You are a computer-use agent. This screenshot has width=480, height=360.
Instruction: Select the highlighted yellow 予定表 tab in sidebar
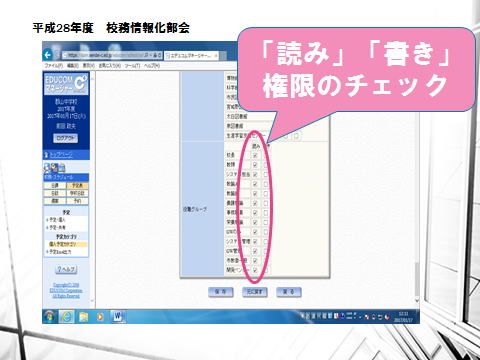click(77, 185)
